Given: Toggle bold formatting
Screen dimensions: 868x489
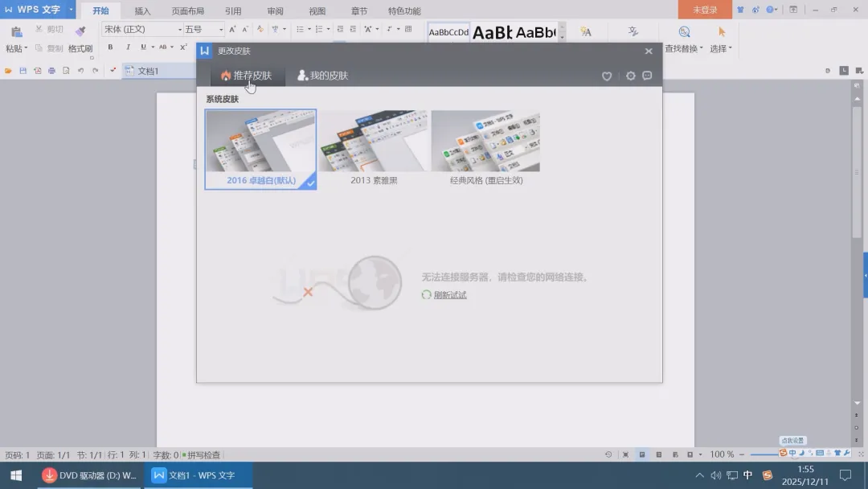Looking at the screenshot, I should coord(111,47).
